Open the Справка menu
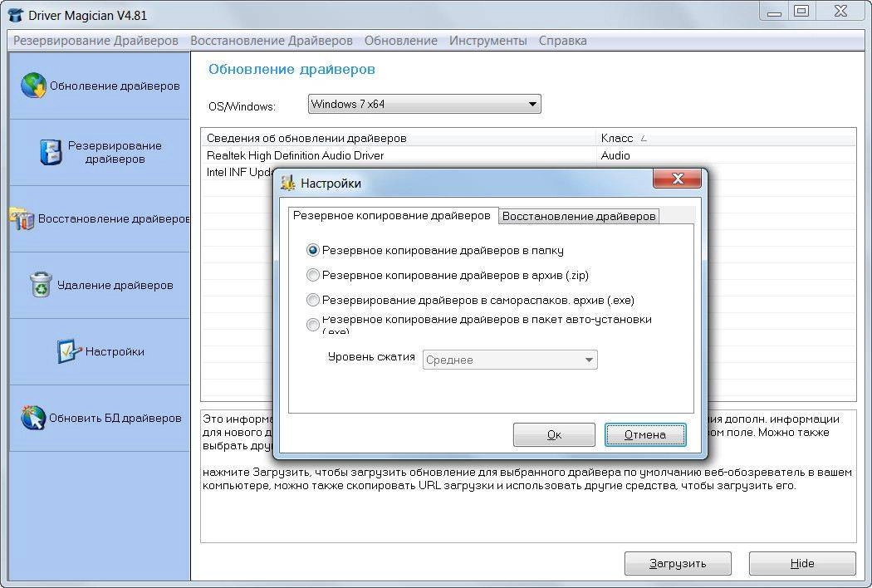Image resolution: width=872 pixels, height=588 pixels. tap(563, 41)
